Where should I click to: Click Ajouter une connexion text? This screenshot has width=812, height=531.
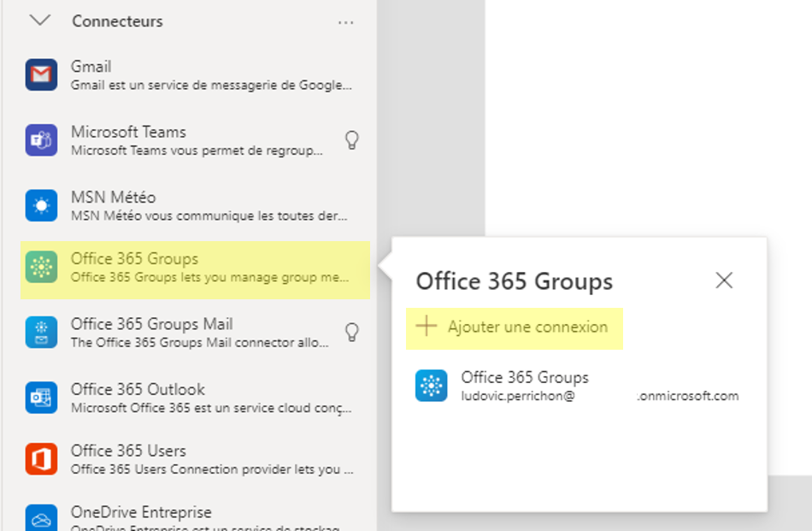point(527,327)
